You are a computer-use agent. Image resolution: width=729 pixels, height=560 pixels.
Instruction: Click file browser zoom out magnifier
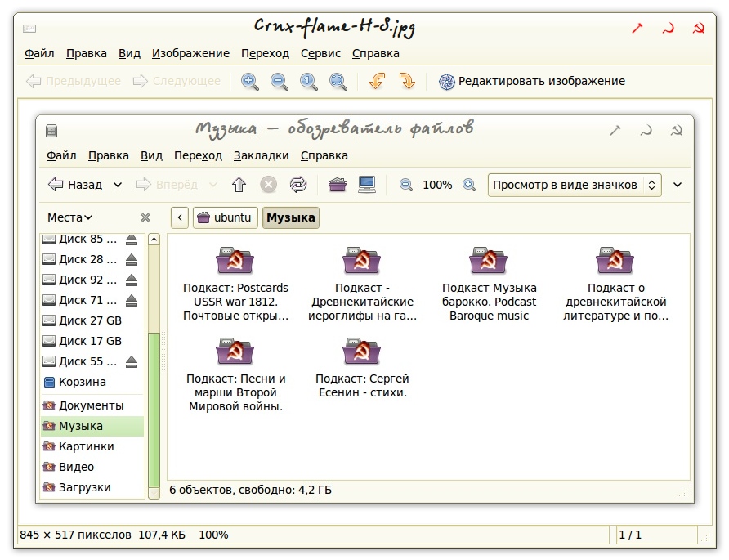pos(406,185)
